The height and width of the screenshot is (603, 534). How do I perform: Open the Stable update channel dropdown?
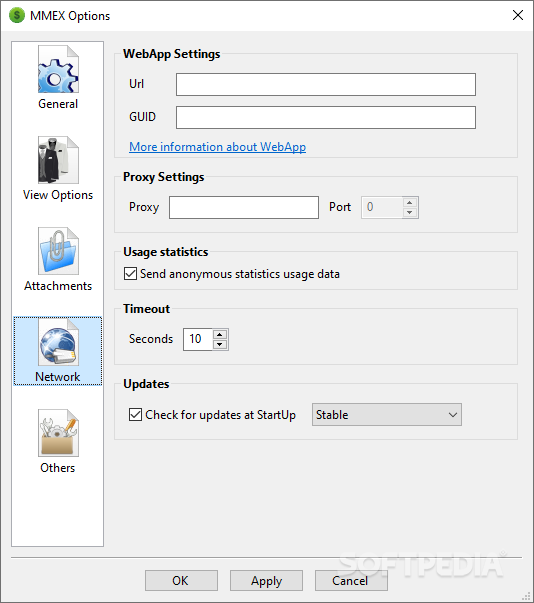point(387,415)
